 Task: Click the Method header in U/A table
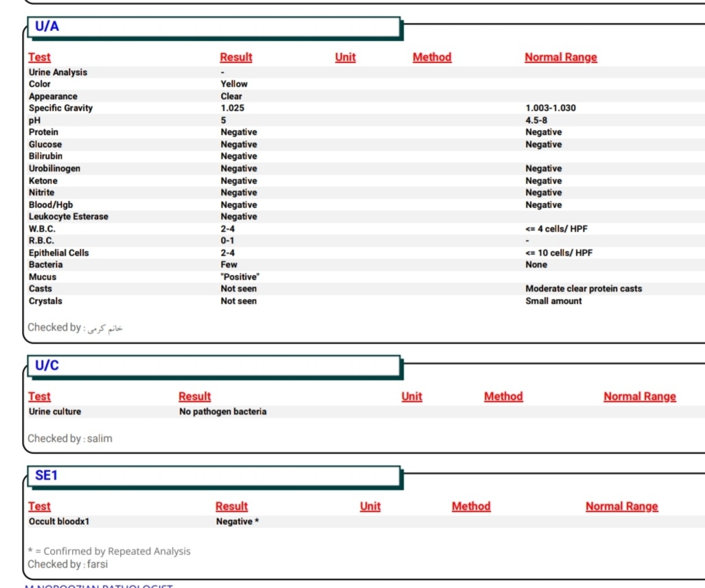pyautogui.click(x=432, y=58)
